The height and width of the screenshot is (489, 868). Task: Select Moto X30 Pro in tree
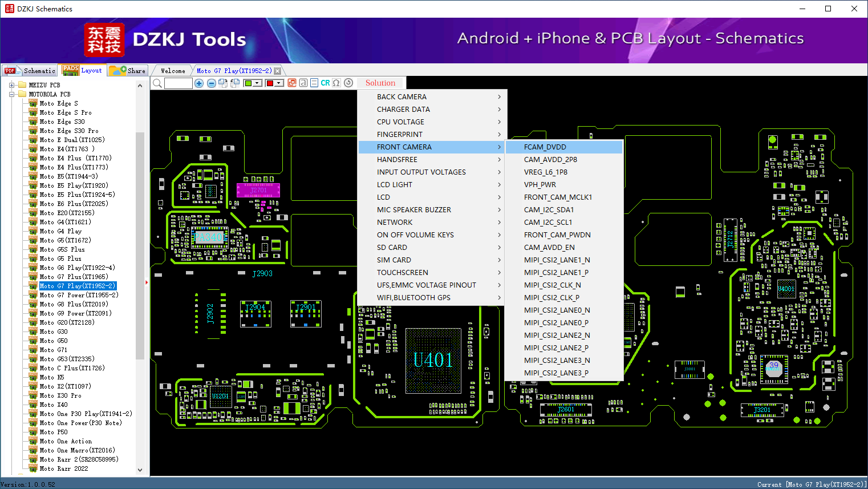coord(60,396)
